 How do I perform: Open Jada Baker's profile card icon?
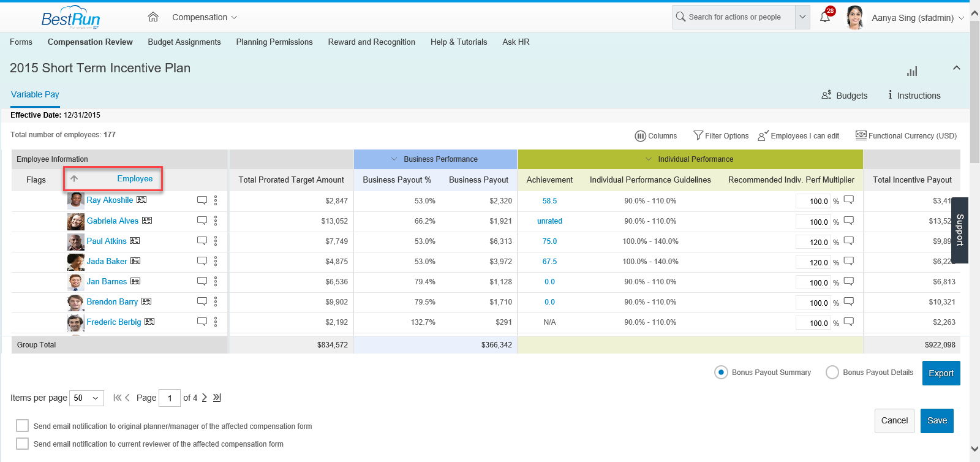click(135, 260)
